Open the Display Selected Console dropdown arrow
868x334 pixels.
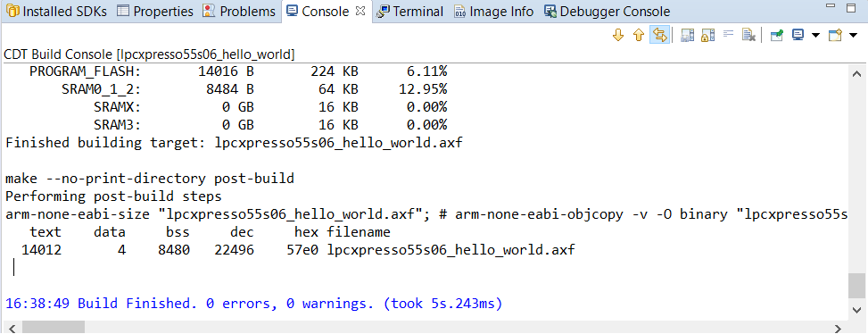814,36
